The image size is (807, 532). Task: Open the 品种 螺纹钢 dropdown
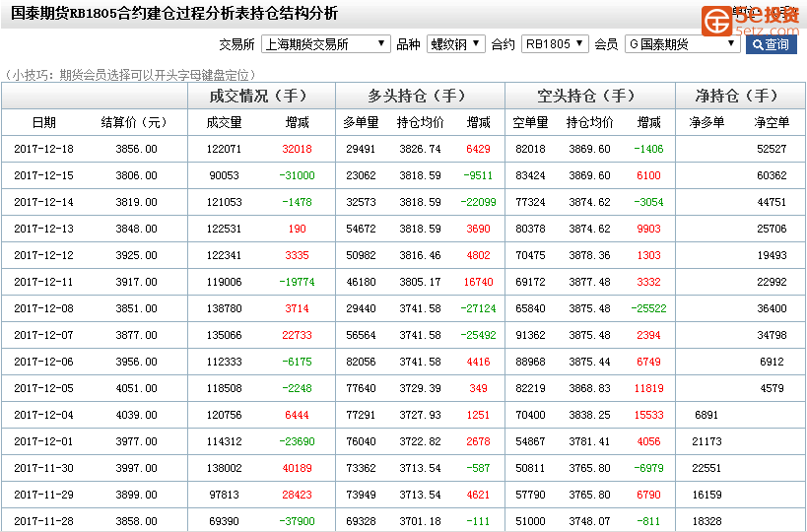coord(455,44)
